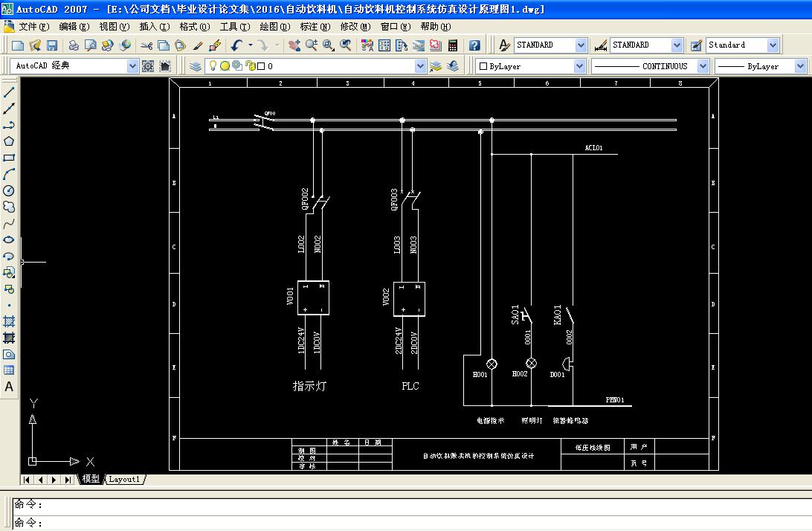Activate Zoom Realtime magnifier icon

click(x=312, y=45)
